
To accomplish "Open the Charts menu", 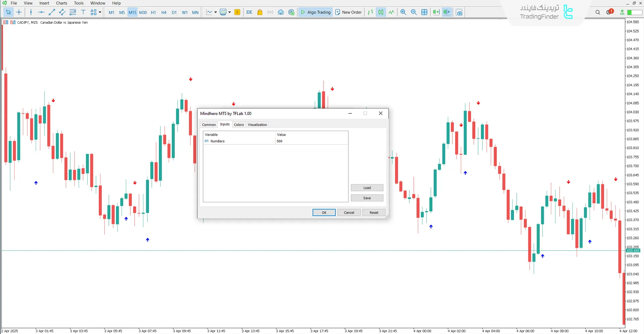I will pyautogui.click(x=61, y=3).
